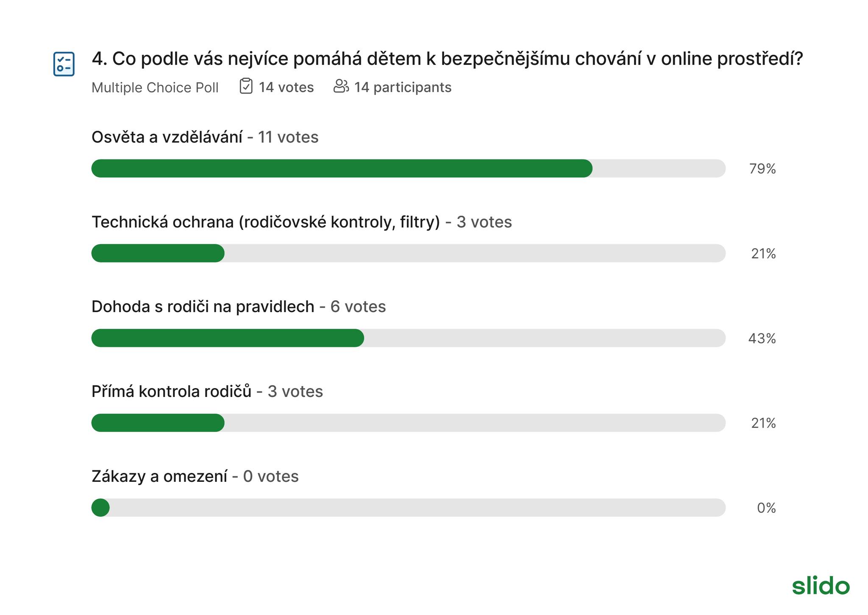Select the Multiple Choice Poll label
This screenshot has width=868, height=615.
pyautogui.click(x=155, y=87)
